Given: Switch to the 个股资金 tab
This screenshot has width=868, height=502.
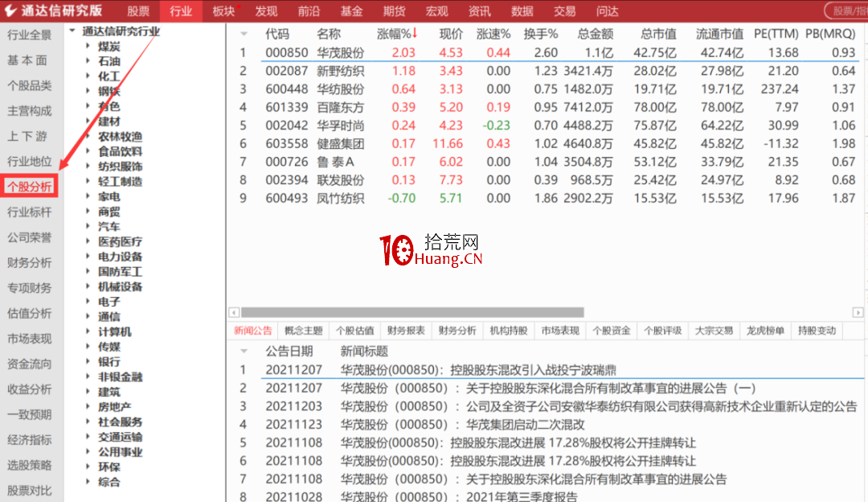Looking at the screenshot, I should (611, 331).
